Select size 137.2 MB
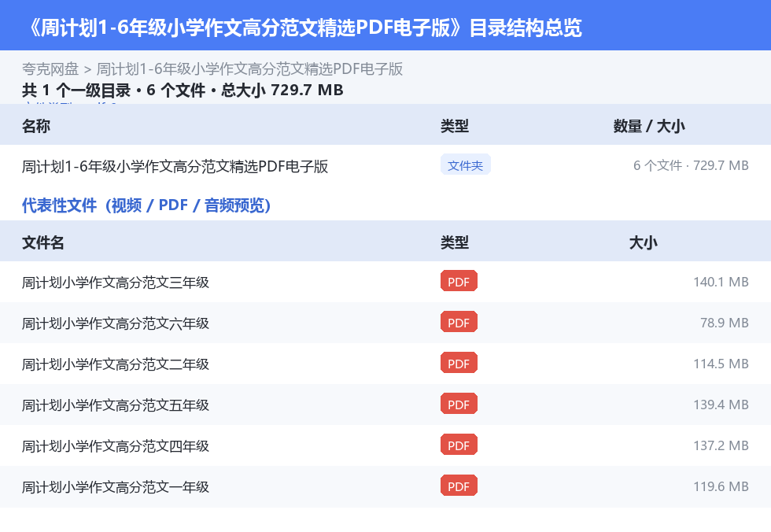The height and width of the screenshot is (532, 771). point(721,445)
